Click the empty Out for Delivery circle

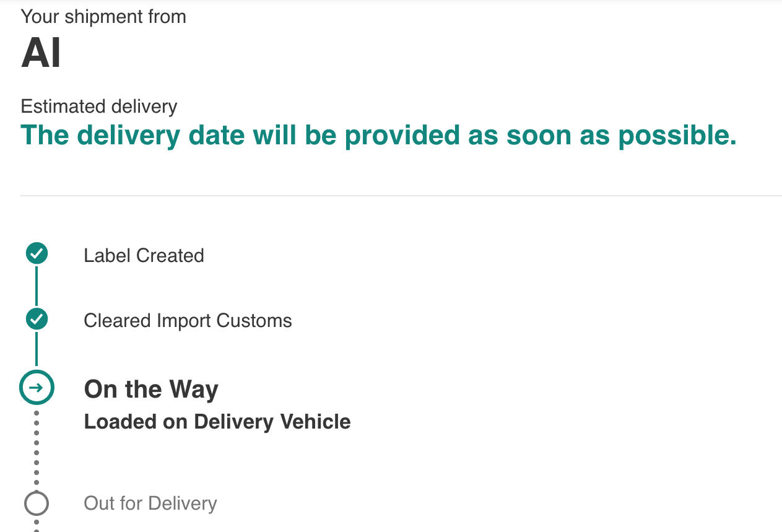(37, 504)
